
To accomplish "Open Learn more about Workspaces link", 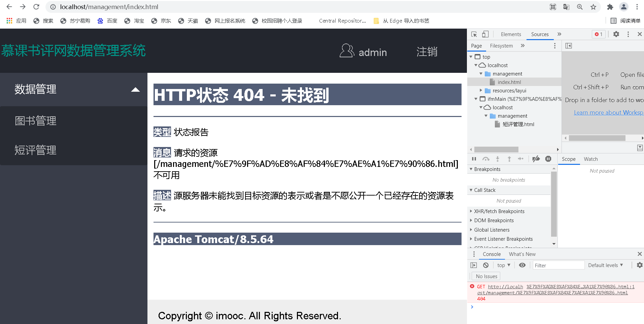I will click(609, 113).
